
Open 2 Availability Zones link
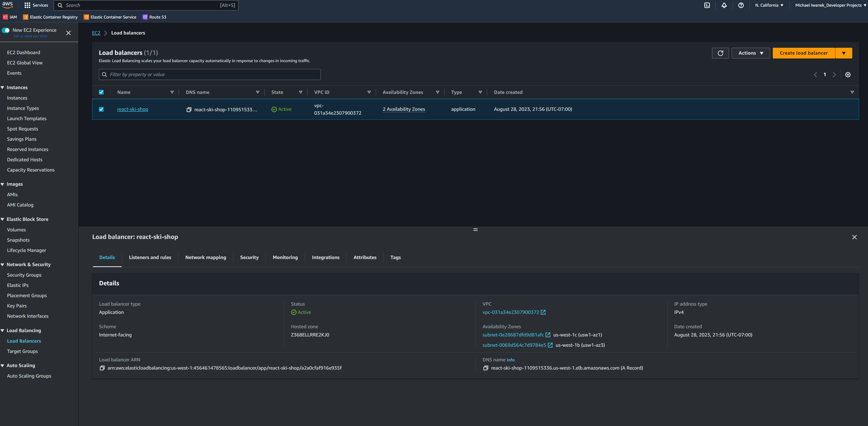click(x=404, y=109)
